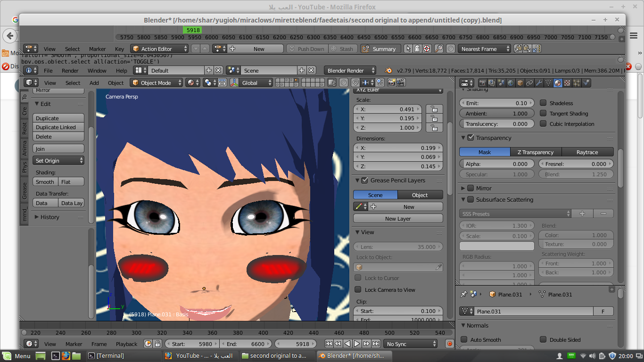This screenshot has height=362, width=644.
Task: Toggle snap magnet in 3D view header
Action: pos(355,83)
